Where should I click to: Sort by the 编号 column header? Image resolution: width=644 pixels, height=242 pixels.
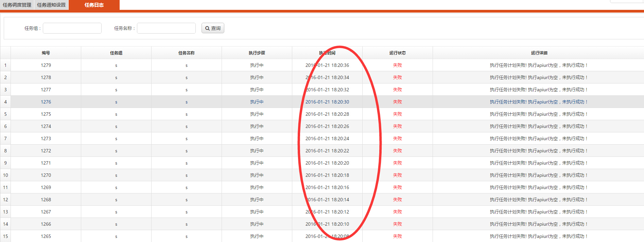pos(46,53)
